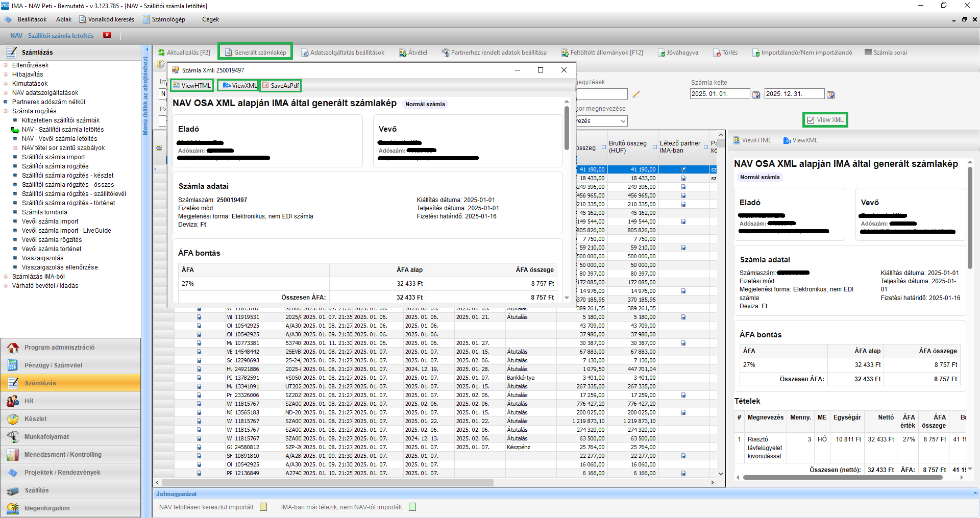Toggle Létező partner checkbox in the 249 396,00 row

[x=683, y=187]
